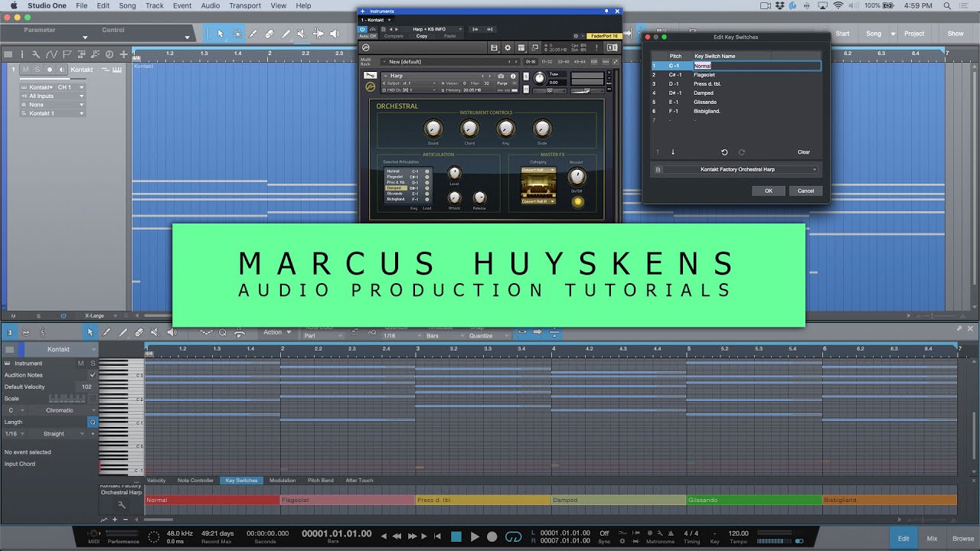Expand the Parameter dropdown arrow
The width and height of the screenshot is (980, 551).
pos(86,37)
